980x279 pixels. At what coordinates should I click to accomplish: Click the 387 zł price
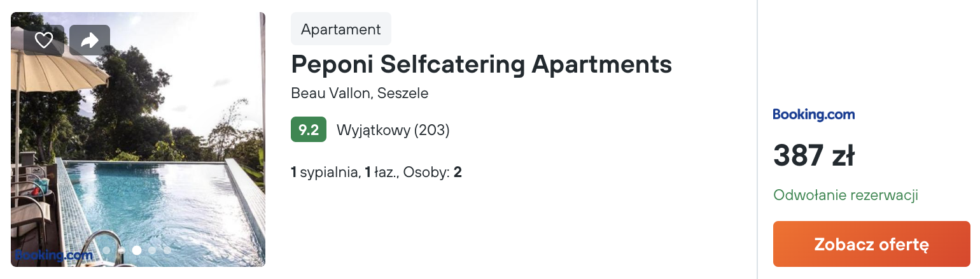click(x=813, y=157)
